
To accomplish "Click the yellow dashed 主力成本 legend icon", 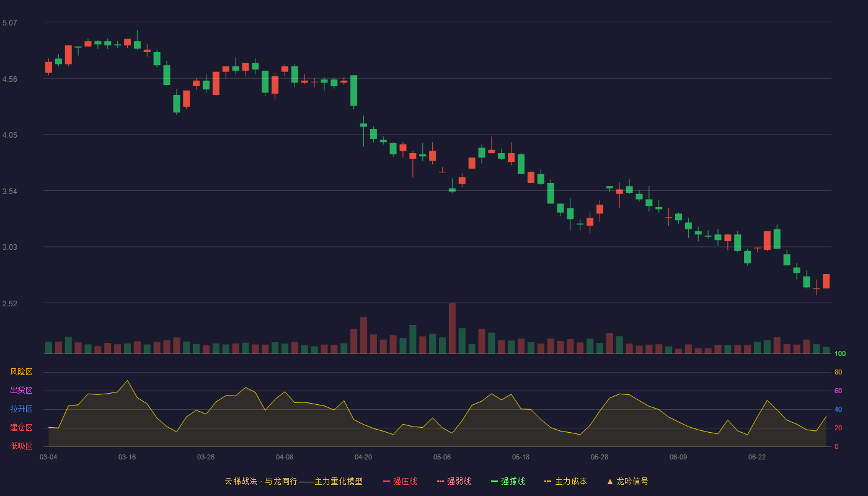I will pyautogui.click(x=548, y=481).
